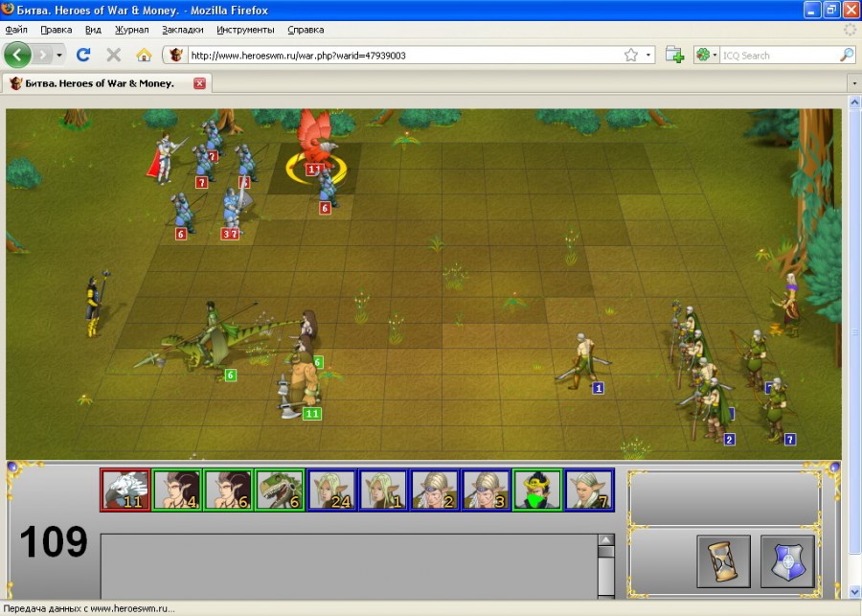Viewport: 862px width, 616px height.
Task: Click the headband elf portrait showing 3
Action: tap(486, 491)
